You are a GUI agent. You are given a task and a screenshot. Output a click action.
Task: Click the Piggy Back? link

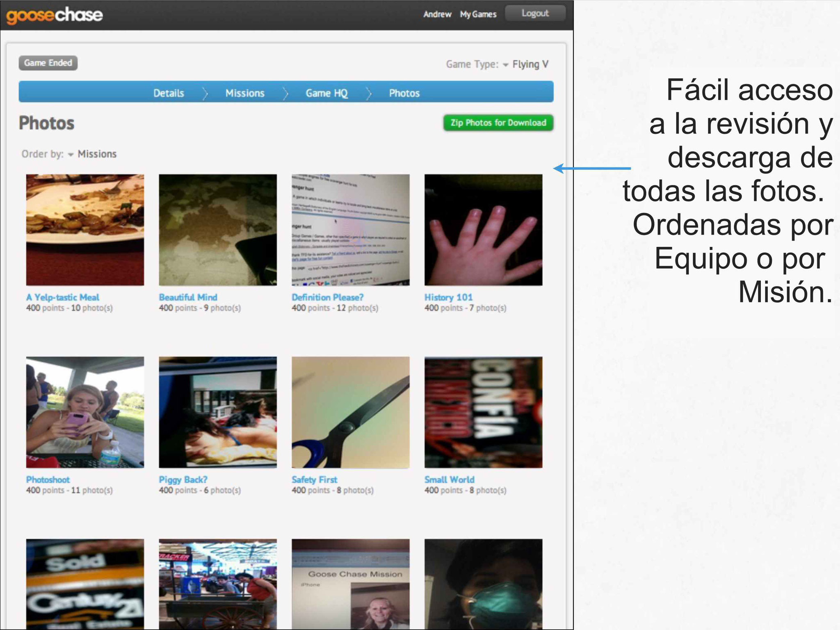183,479
